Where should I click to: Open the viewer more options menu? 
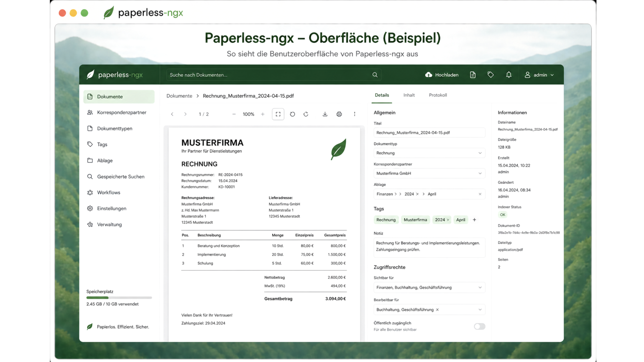355,114
